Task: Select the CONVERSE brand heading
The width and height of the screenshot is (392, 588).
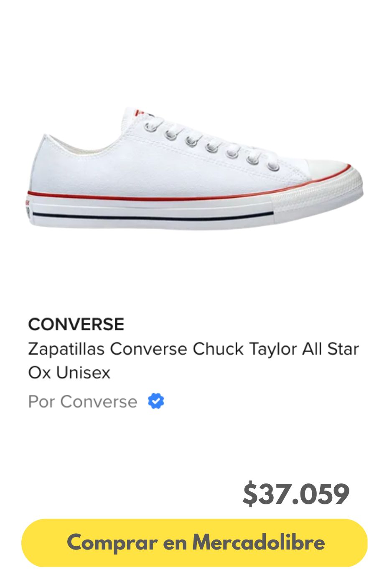Action: click(76, 324)
